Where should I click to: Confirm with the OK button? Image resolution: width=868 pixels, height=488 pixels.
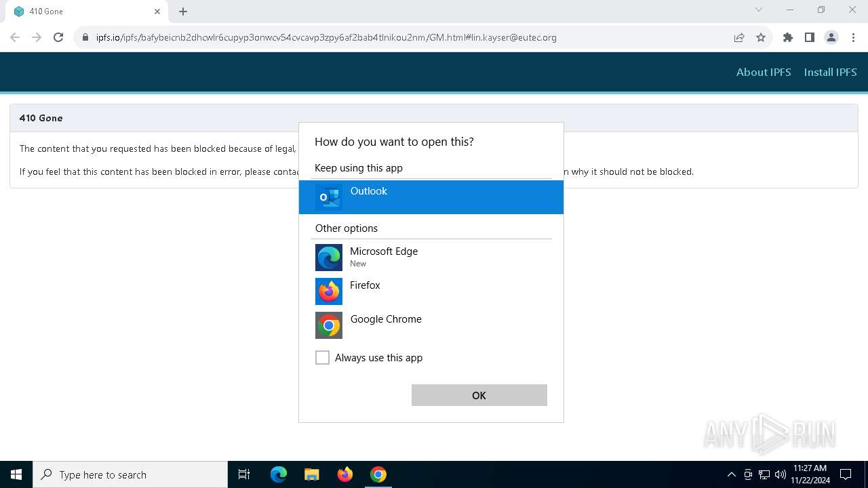[x=479, y=395]
